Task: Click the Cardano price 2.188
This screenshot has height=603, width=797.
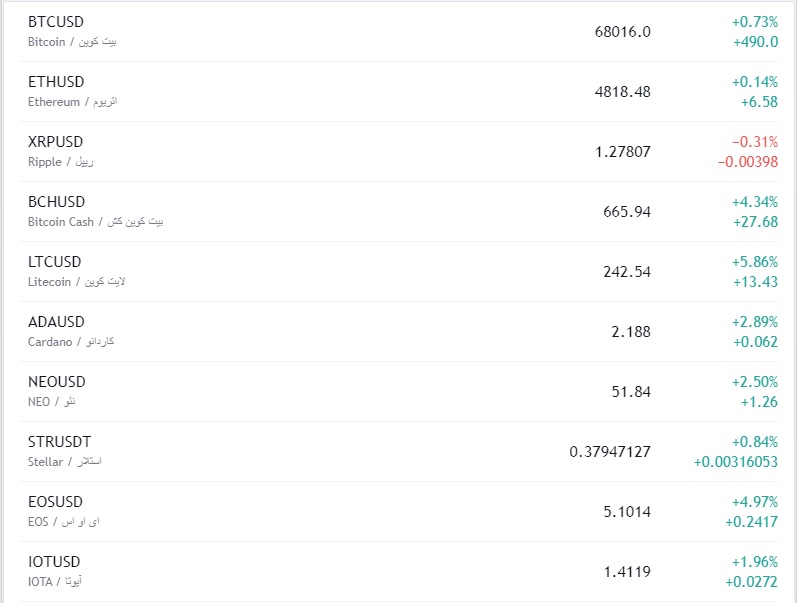Action: pyautogui.click(x=631, y=332)
